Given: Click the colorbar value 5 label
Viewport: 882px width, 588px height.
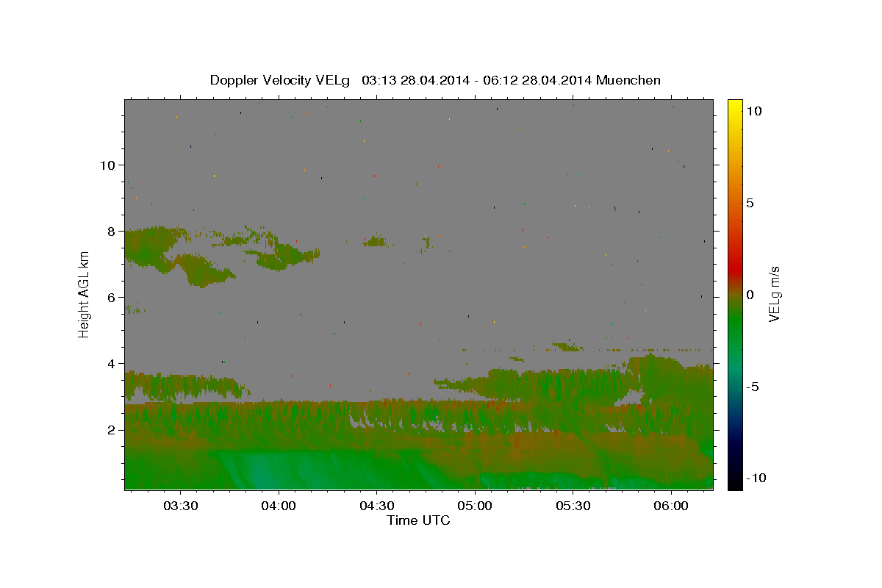Looking at the screenshot, I should pyautogui.click(x=750, y=203).
